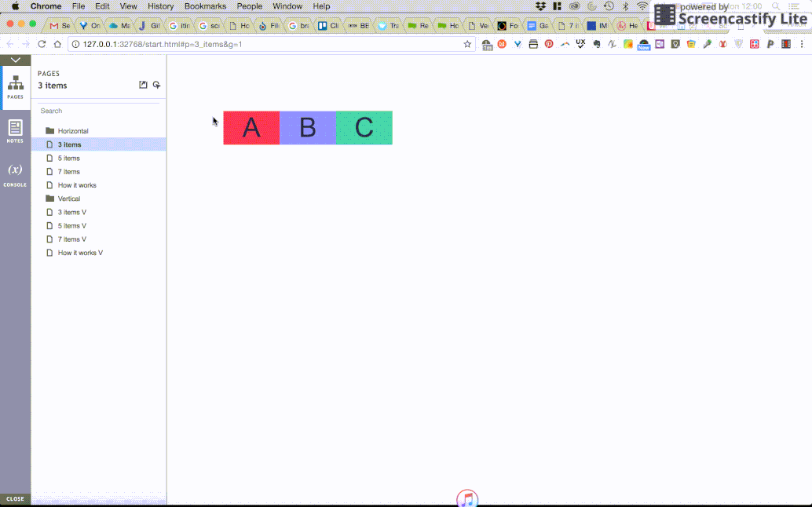Click the export page icon above the search box
The height and width of the screenshot is (507, 812).
(142, 84)
